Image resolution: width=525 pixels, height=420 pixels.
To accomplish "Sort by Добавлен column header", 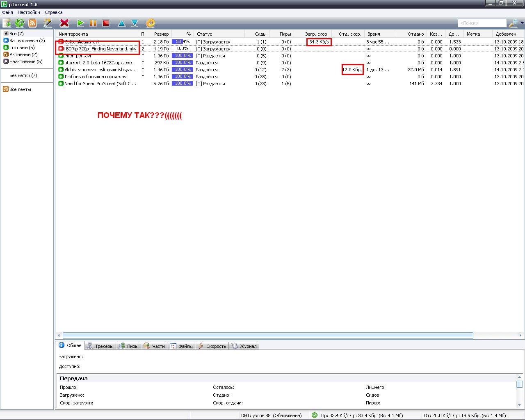I will [508, 34].
